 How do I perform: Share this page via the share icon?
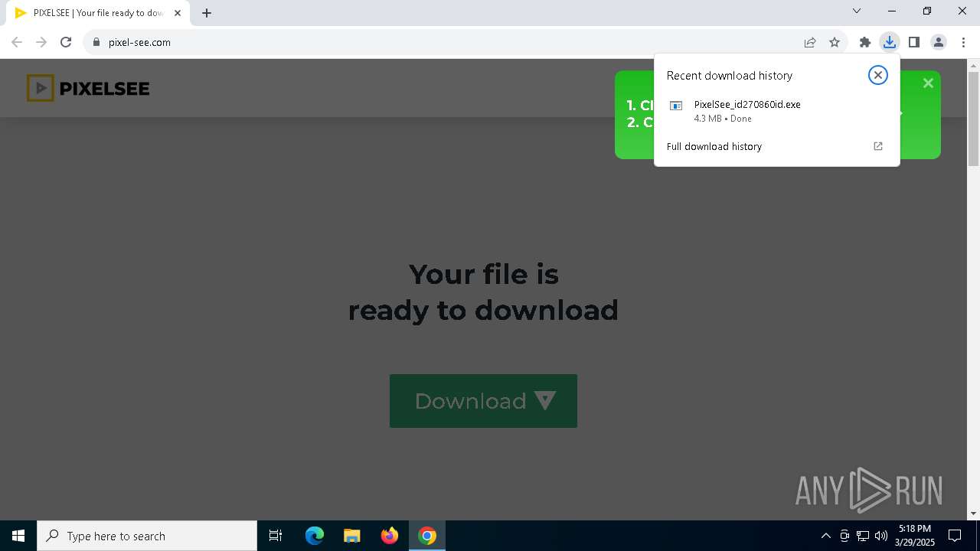pyautogui.click(x=810, y=42)
